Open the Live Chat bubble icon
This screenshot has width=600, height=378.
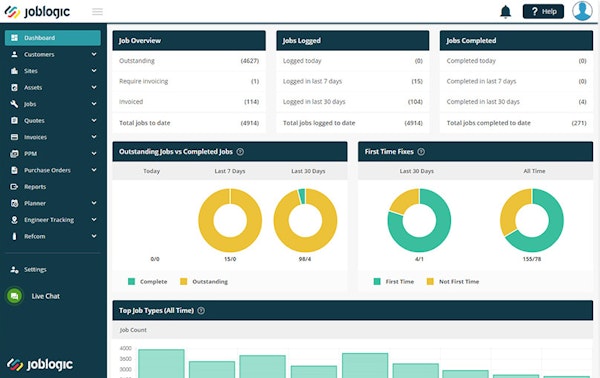15,296
